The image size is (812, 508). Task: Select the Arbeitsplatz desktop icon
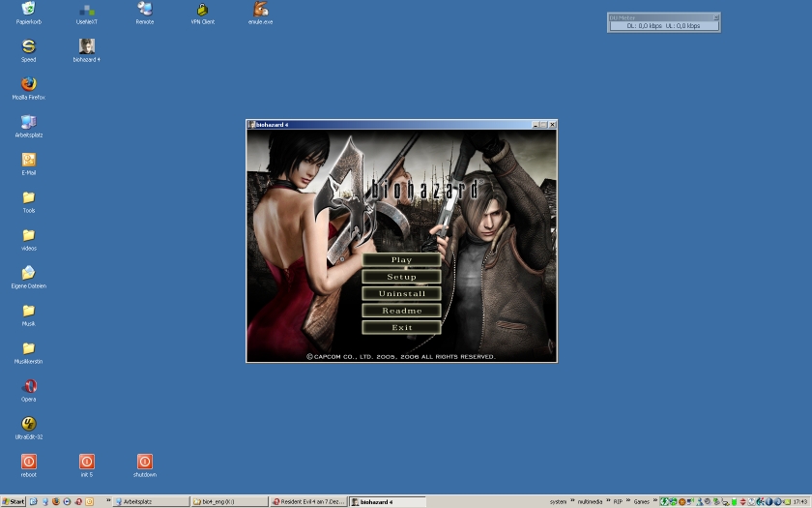pyautogui.click(x=28, y=127)
